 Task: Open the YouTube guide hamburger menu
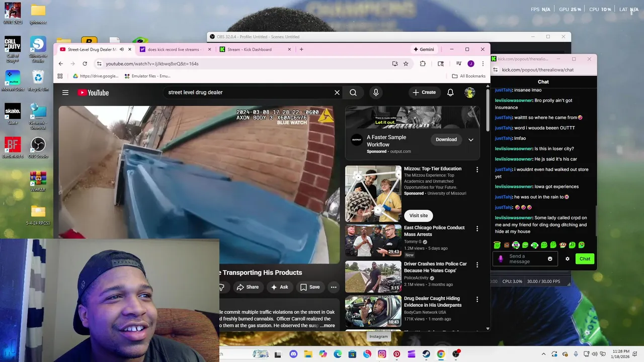65,93
